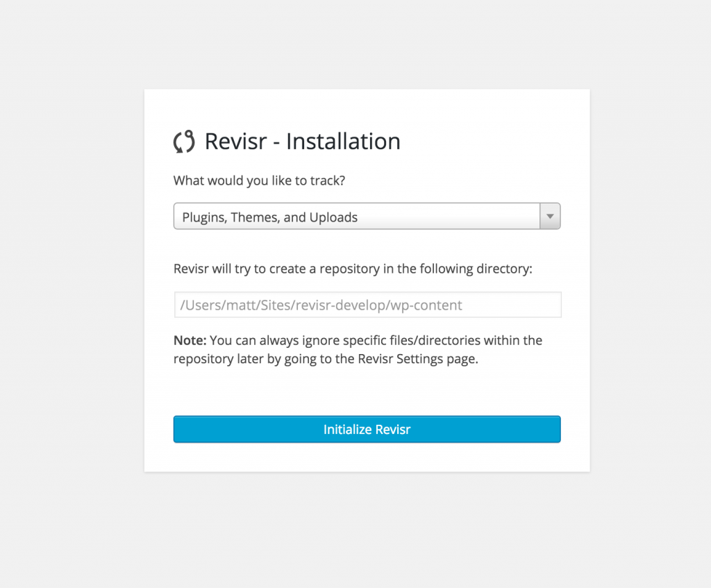Click the Initialize Revisr button
The height and width of the screenshot is (588, 711).
point(367,429)
